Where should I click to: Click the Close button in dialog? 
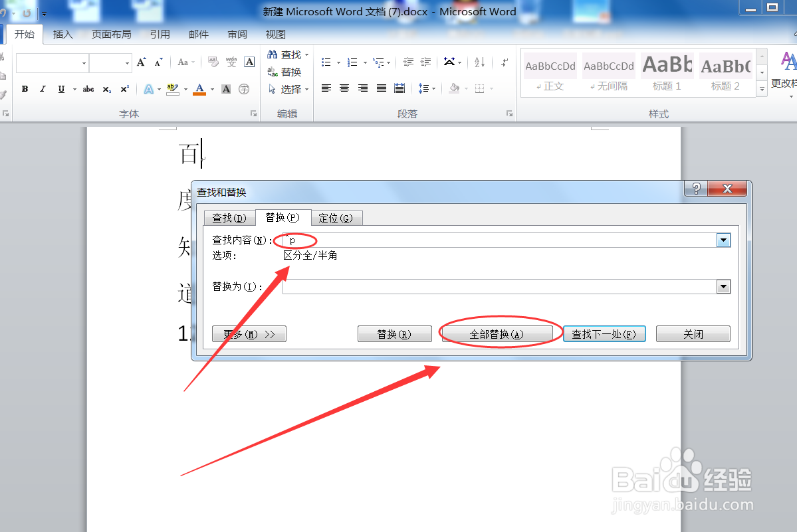coord(693,334)
